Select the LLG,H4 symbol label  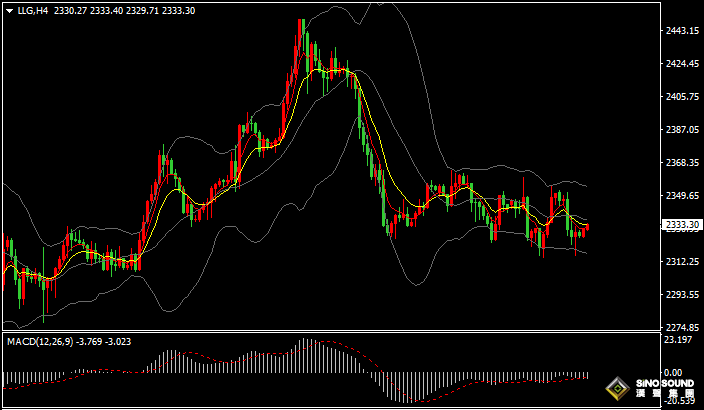(x=32, y=11)
